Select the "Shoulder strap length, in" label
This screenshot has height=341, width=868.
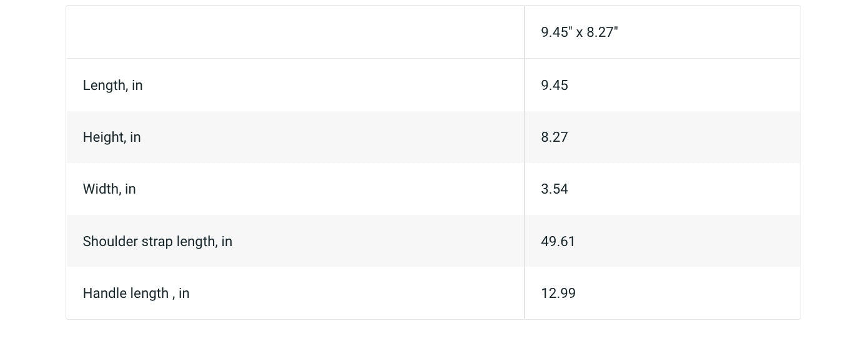157,242
